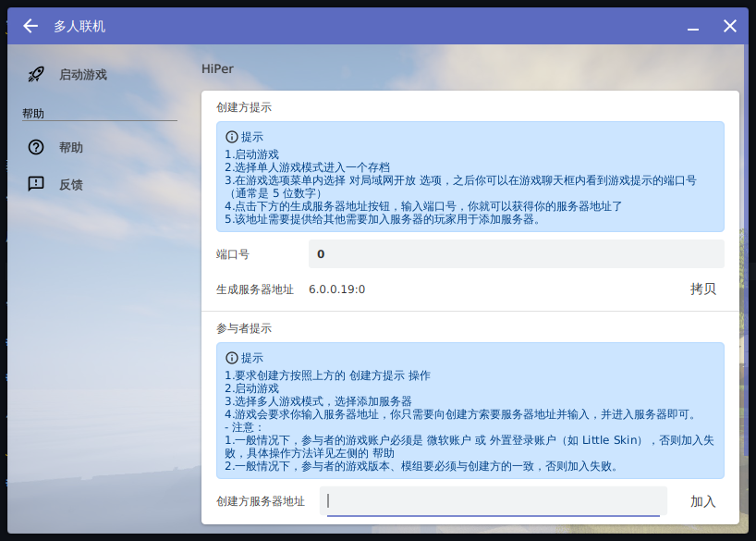Close the 多人联机 window
The image size is (756, 541).
[x=730, y=26]
